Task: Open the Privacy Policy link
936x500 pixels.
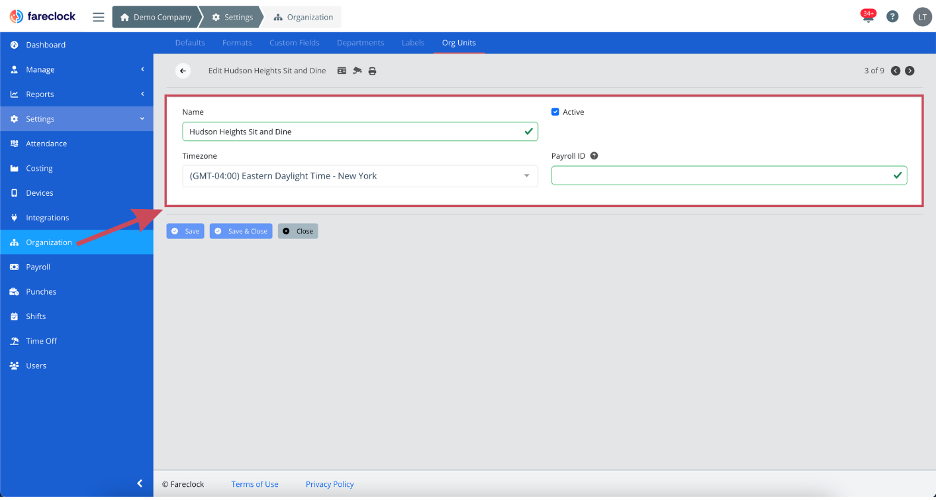Action: pyautogui.click(x=330, y=484)
